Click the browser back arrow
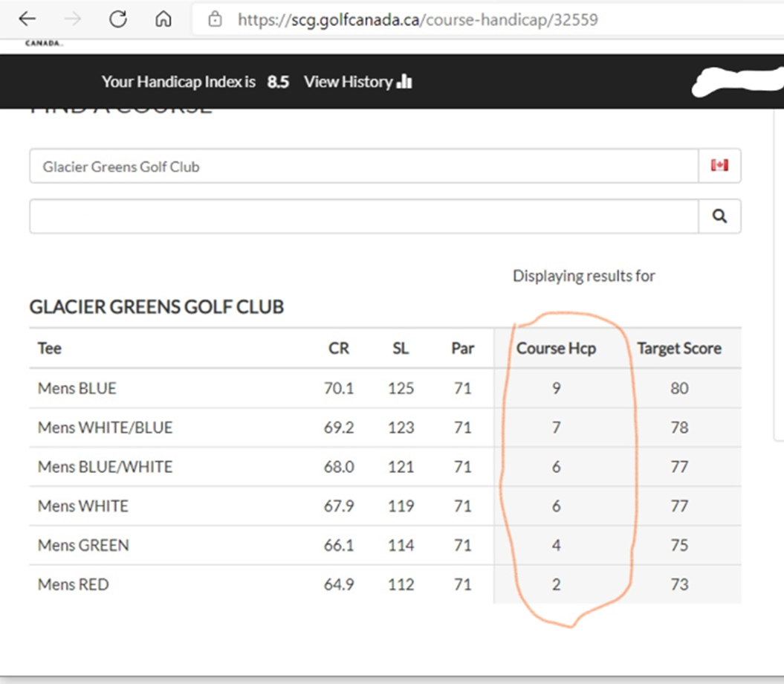The width and height of the screenshot is (784, 684). click(27, 19)
